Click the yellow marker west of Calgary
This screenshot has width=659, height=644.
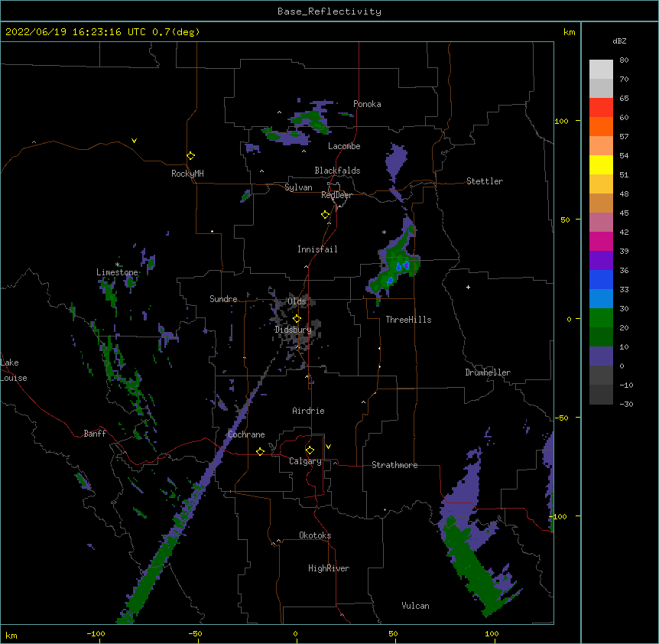[x=261, y=451]
